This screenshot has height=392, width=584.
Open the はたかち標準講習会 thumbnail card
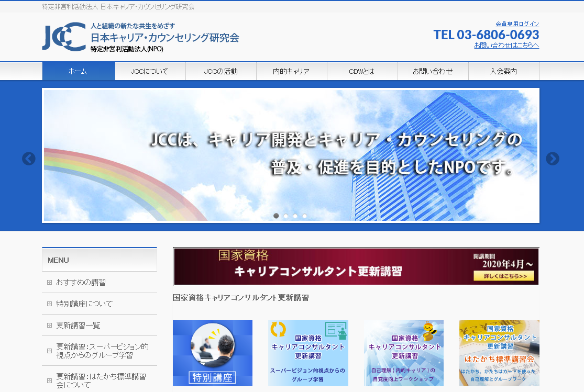[499, 353]
